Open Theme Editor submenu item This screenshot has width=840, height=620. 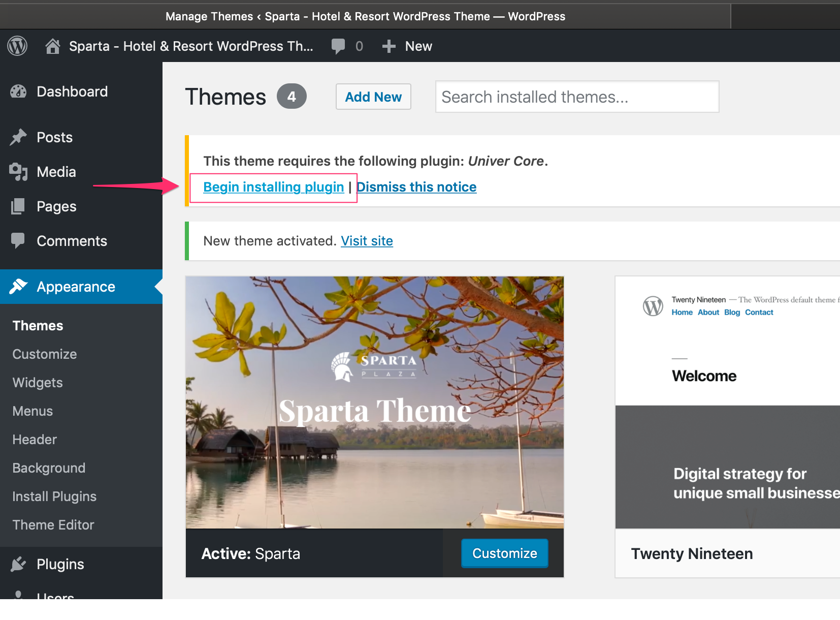tap(53, 525)
